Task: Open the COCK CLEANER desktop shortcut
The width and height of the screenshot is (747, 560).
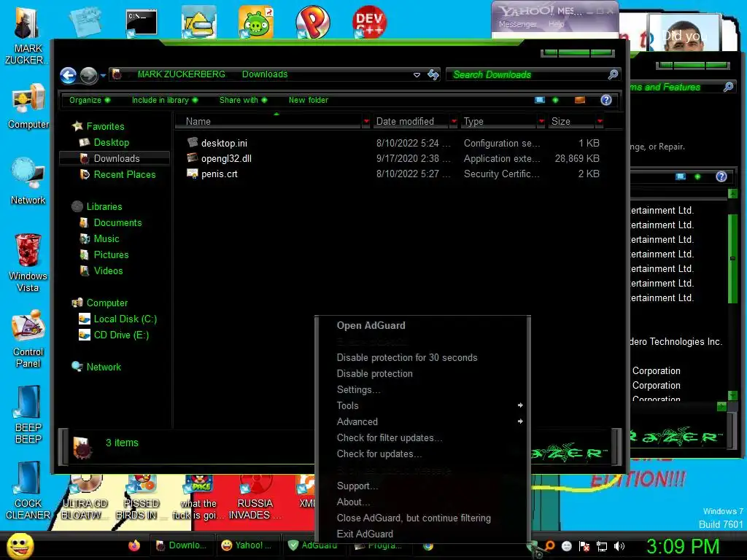Action: pos(27,490)
